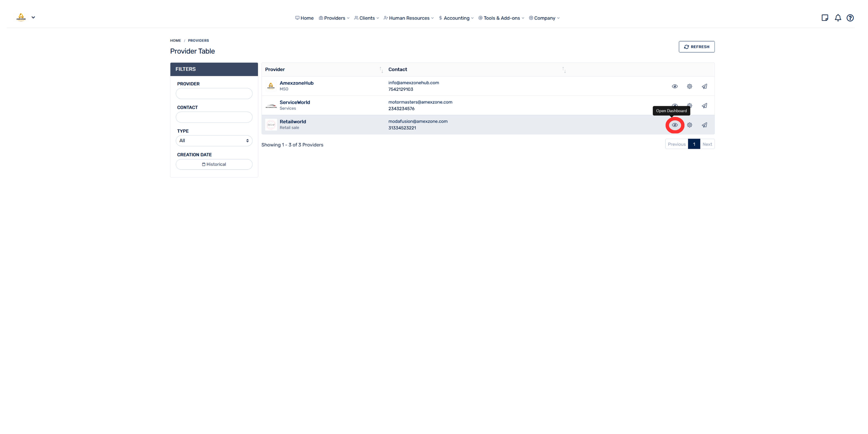Go to Home in navigation
Viewport: 868px width, 434px height.
click(x=304, y=18)
